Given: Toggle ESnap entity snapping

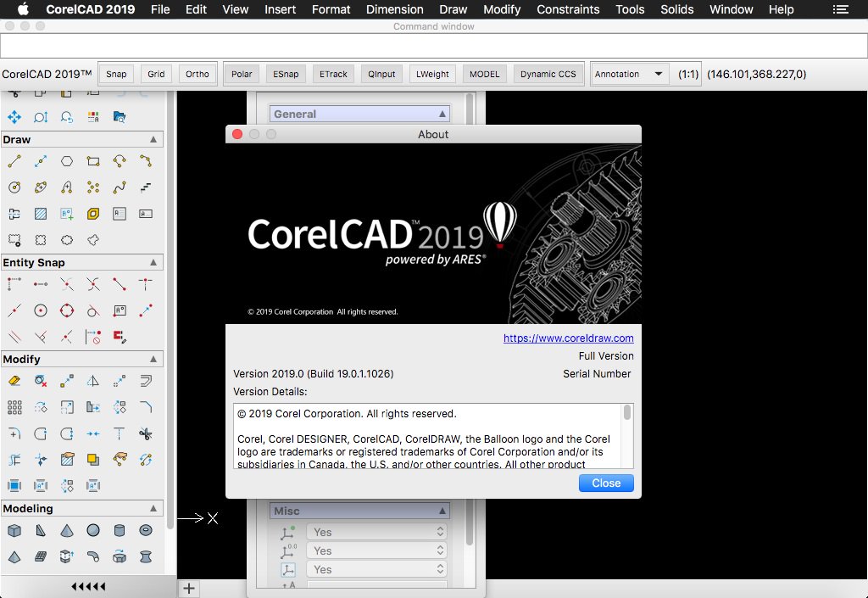Looking at the screenshot, I should point(286,74).
